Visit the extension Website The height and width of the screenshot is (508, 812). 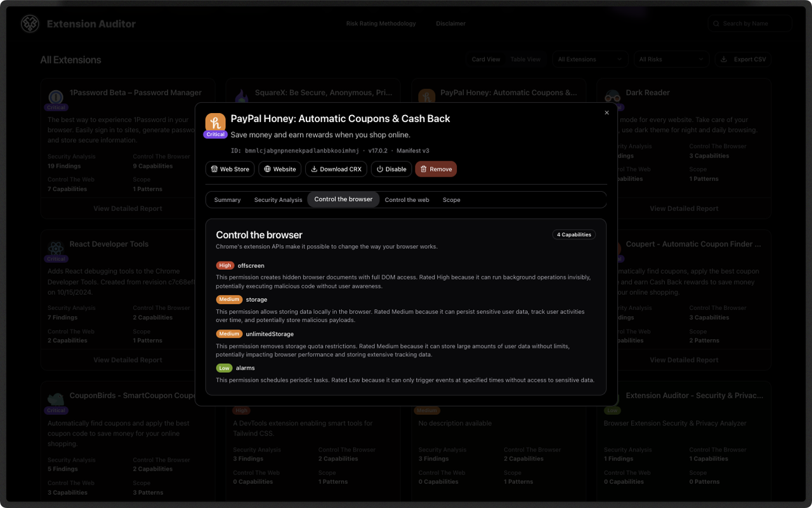pos(280,169)
